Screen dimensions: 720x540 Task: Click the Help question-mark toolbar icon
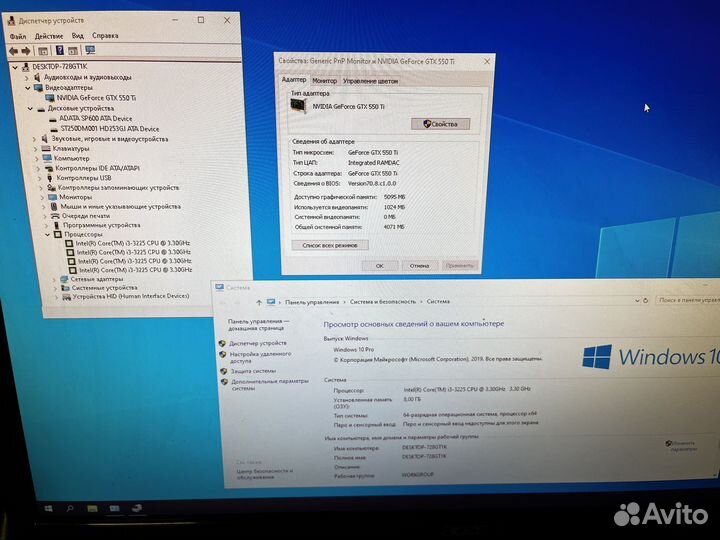tap(60, 50)
